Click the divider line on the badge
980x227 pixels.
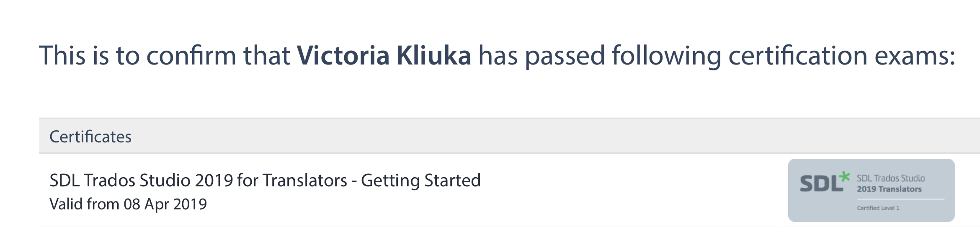(900, 199)
